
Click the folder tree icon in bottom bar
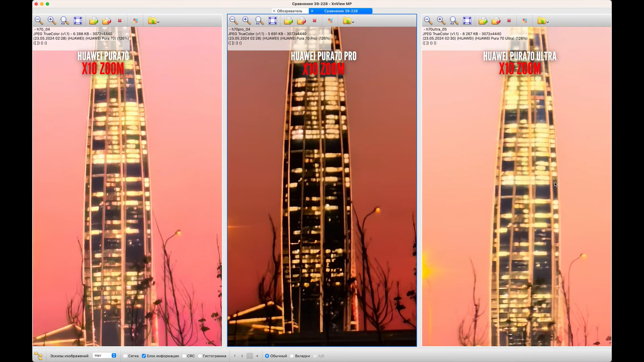(38, 356)
